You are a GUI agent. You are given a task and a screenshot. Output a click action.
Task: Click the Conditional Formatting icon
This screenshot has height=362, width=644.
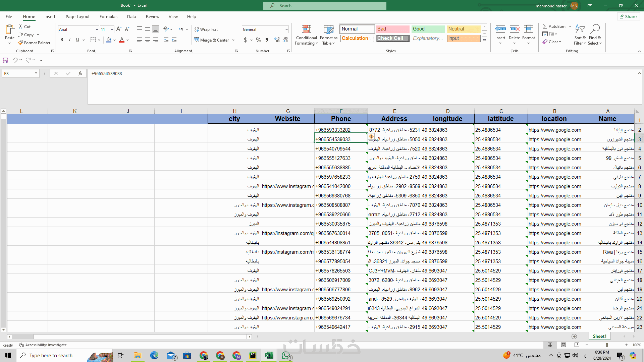click(306, 29)
